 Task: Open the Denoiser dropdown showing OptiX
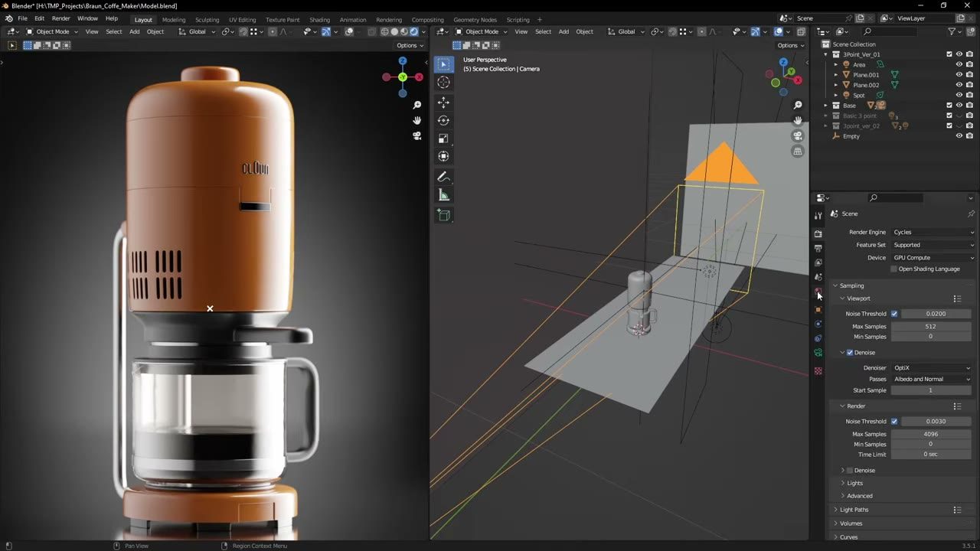coord(932,368)
